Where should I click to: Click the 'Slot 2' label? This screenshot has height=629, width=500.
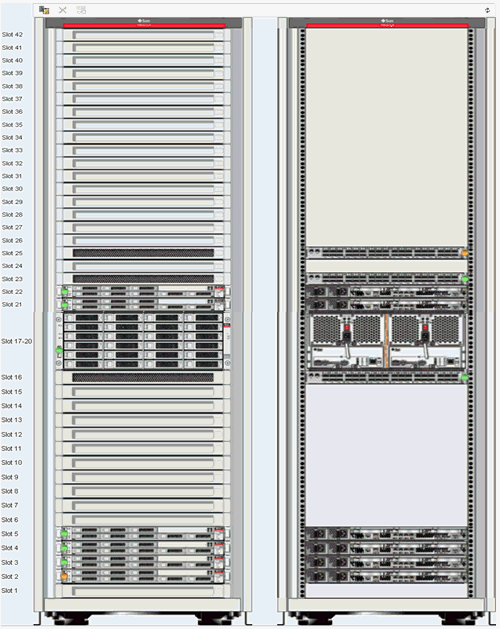click(10, 576)
